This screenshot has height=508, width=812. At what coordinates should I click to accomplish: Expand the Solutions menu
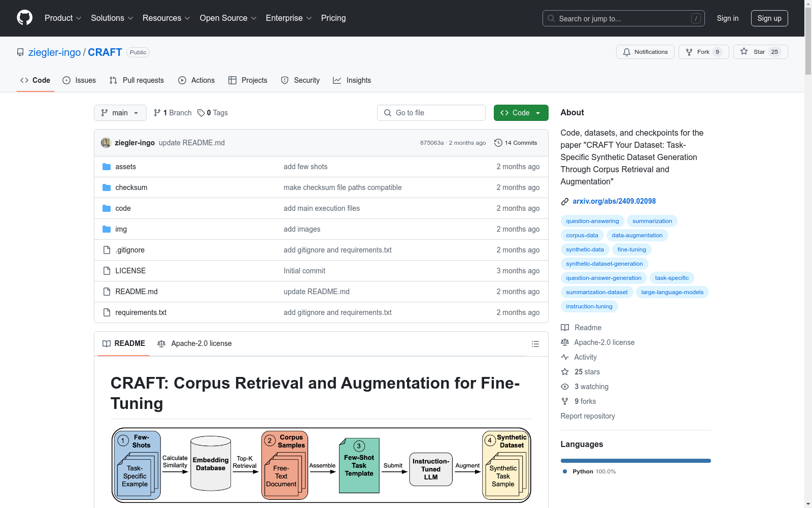[x=112, y=18]
